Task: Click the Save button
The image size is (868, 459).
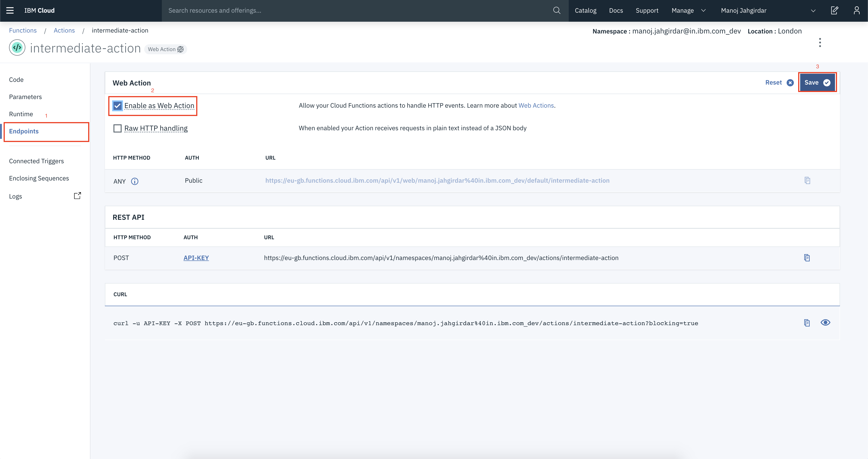Action: pyautogui.click(x=817, y=83)
